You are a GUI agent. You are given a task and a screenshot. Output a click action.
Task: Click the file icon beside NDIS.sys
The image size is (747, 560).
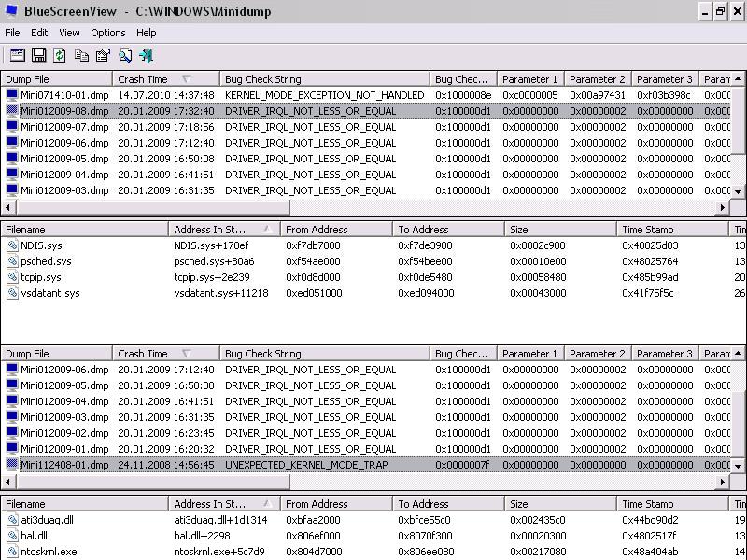pos(12,245)
